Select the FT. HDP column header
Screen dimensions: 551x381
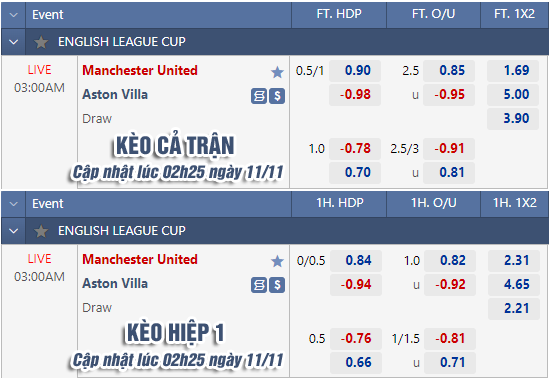pyautogui.click(x=339, y=14)
